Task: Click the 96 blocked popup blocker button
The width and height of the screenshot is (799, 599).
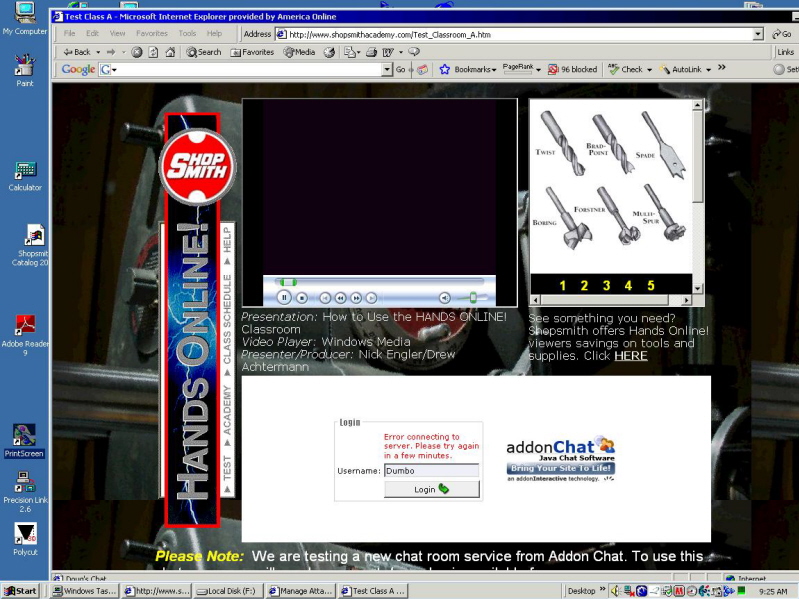Action: pos(572,69)
